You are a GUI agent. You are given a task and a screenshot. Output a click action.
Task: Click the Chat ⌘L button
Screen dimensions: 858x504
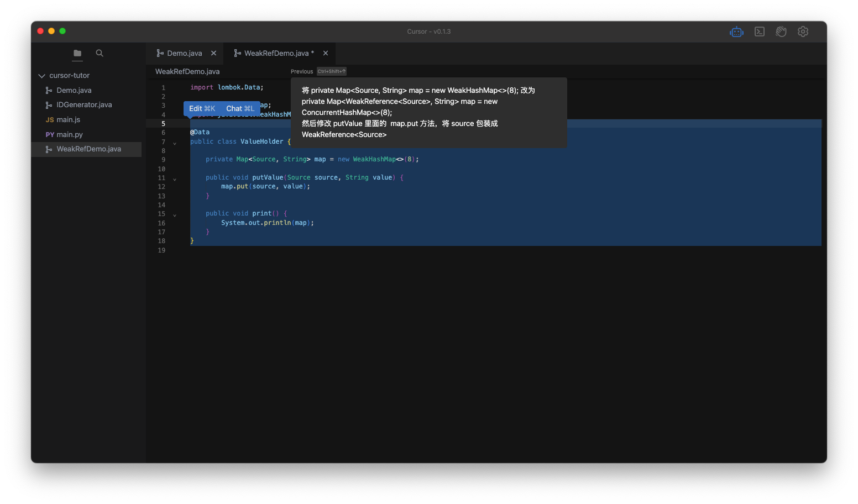coord(240,109)
